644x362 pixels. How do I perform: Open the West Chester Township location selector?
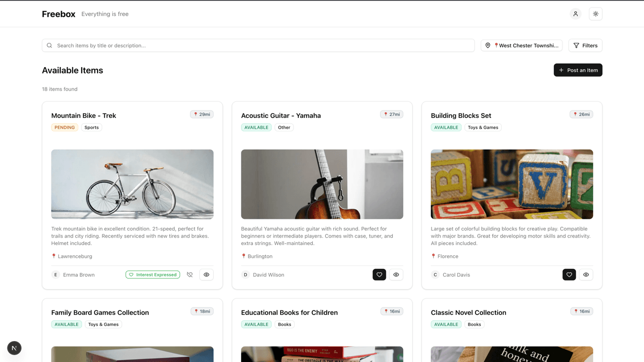(521, 46)
